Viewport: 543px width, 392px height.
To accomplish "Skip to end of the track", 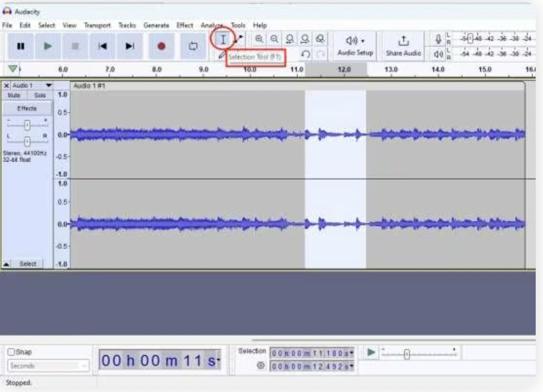I will point(130,46).
